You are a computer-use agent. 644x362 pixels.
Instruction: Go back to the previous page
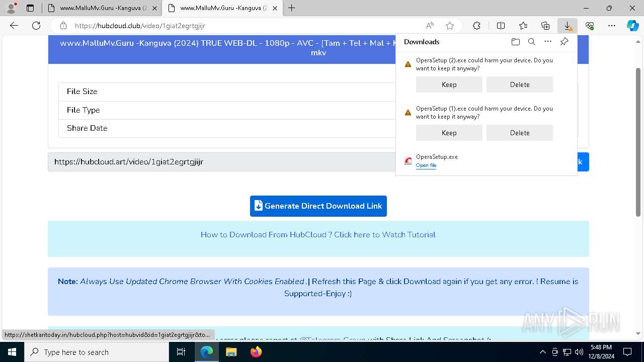[14, 26]
